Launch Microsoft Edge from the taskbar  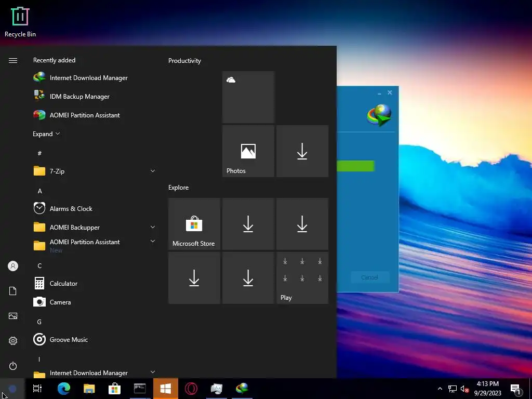(x=64, y=389)
